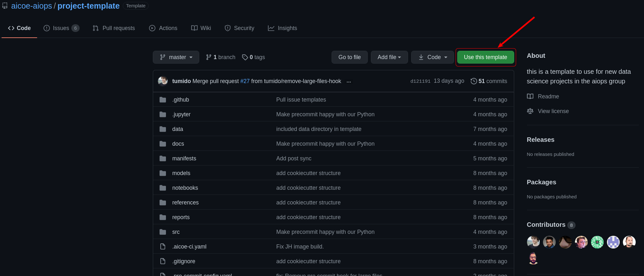Open the .gitignore file

[x=184, y=261]
